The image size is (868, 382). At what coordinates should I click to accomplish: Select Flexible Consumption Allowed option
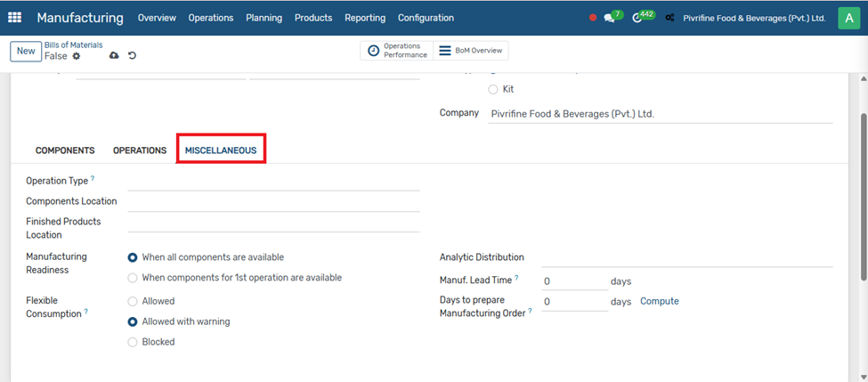133,301
